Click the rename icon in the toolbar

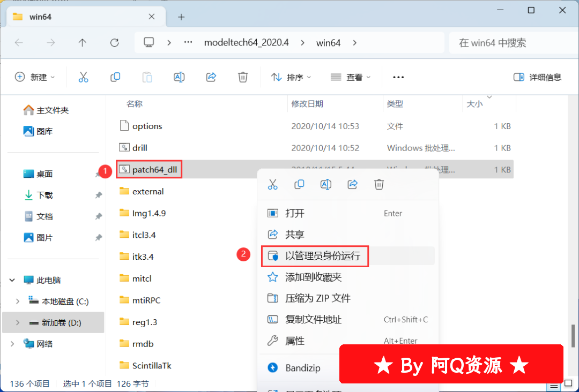tap(179, 77)
